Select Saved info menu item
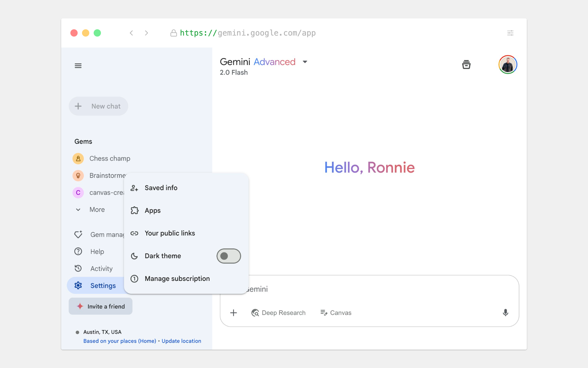Image resolution: width=588 pixels, height=368 pixels. click(x=161, y=188)
